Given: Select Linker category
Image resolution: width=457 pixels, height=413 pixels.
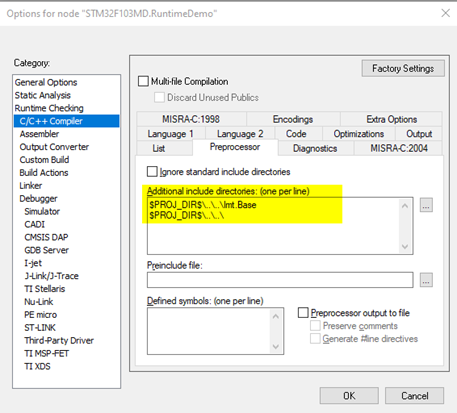Looking at the screenshot, I should 31,186.
